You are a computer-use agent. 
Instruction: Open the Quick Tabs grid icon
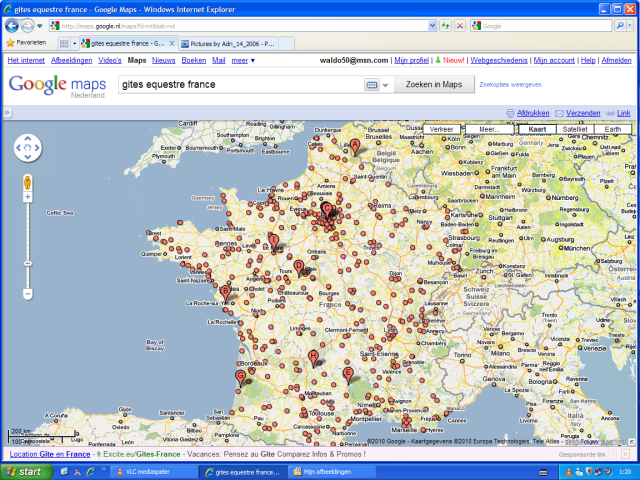(64, 43)
